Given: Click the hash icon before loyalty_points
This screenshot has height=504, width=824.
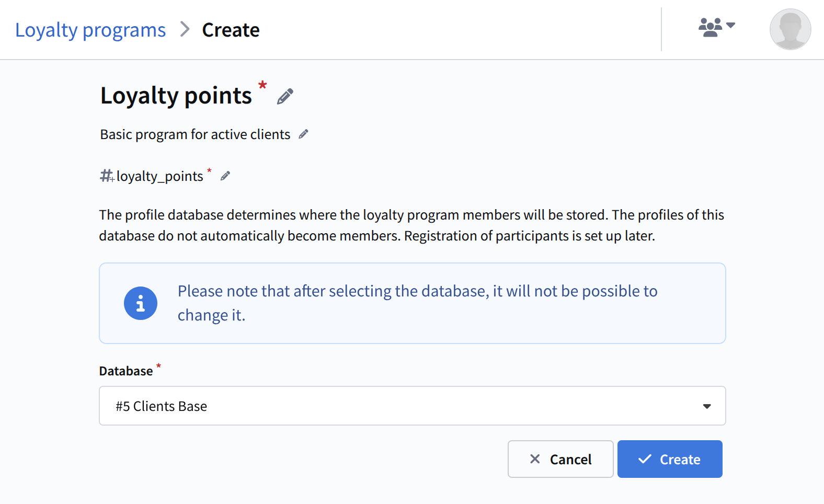Looking at the screenshot, I should click(107, 176).
